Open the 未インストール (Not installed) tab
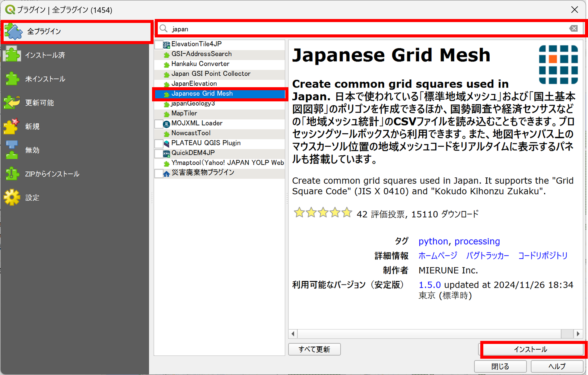 click(45, 79)
